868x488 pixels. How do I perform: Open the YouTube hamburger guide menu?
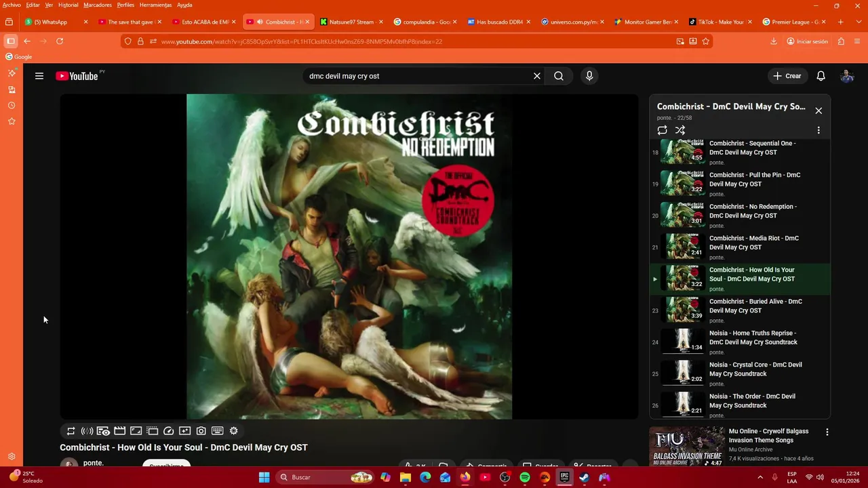[39, 76]
